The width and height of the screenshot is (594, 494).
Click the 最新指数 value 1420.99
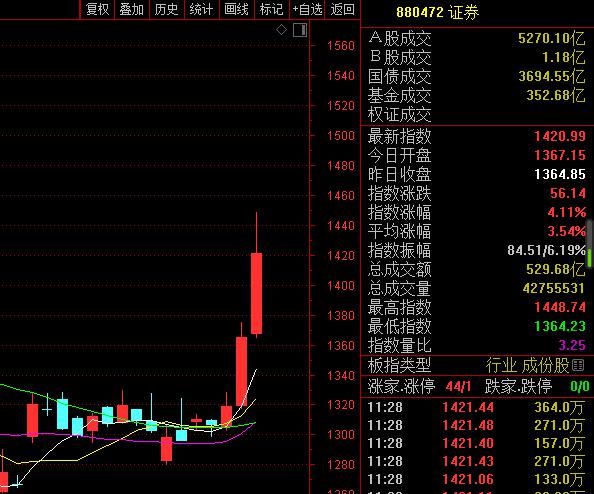tap(560, 136)
